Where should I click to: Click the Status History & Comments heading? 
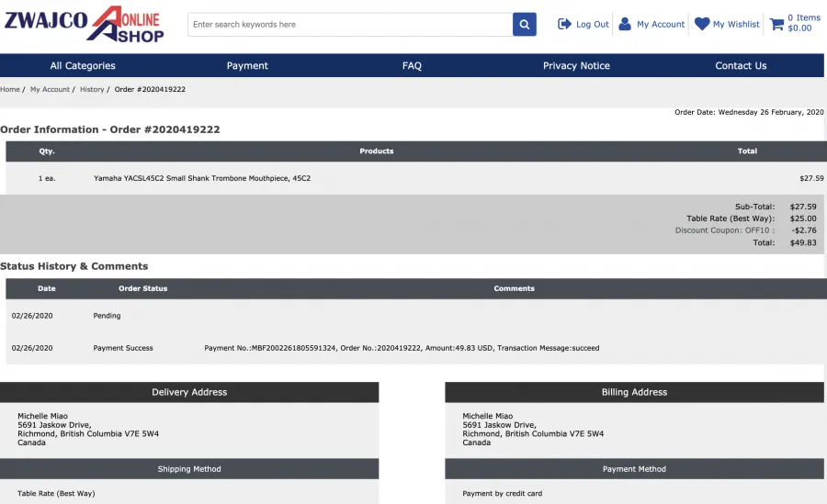[74, 266]
